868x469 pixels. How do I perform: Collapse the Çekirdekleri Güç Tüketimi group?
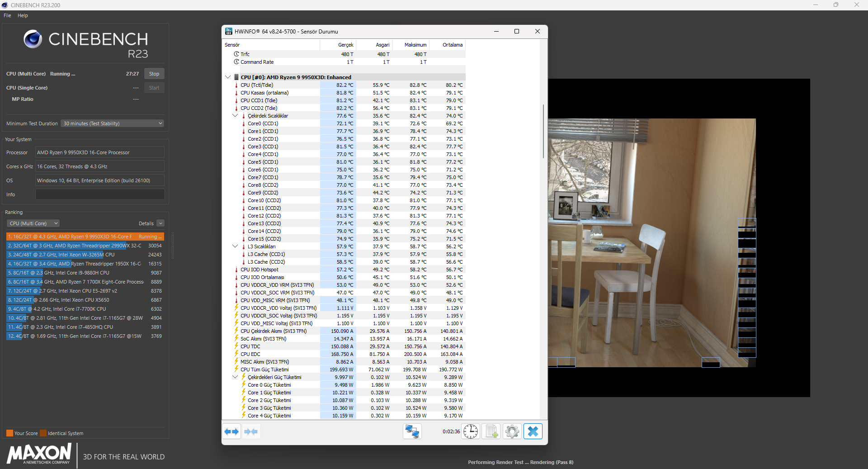tap(235, 377)
